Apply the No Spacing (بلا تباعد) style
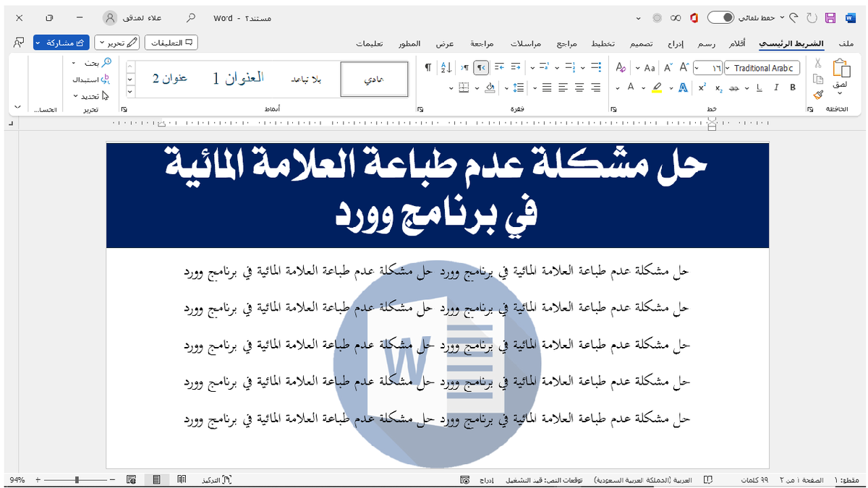Screen dimensions: 868x488 [306, 79]
